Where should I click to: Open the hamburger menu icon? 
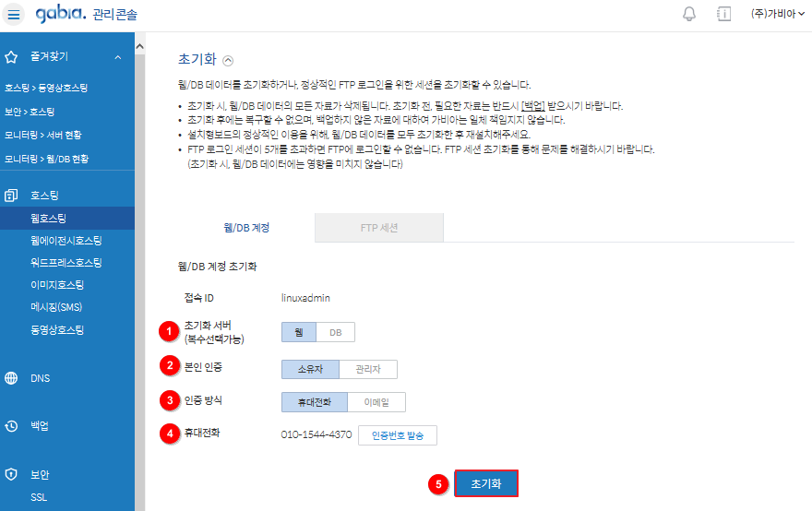click(x=14, y=14)
